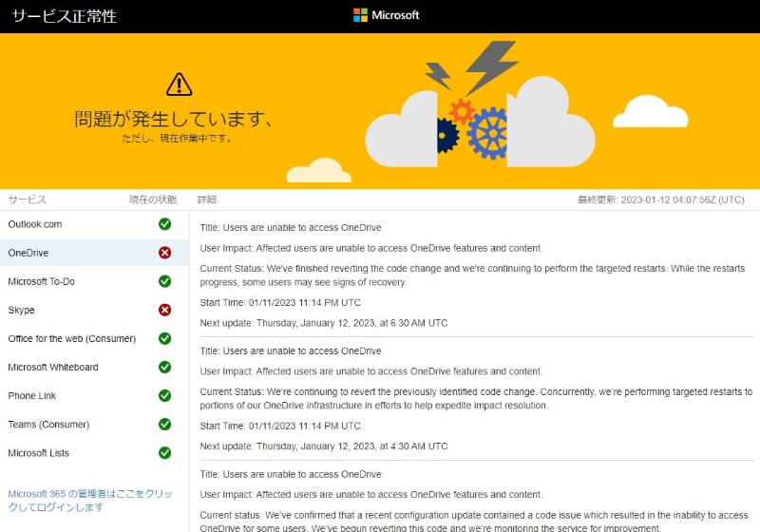Click the warning triangle icon in banner
Image resolution: width=760 pixels, height=532 pixels.
point(179,85)
